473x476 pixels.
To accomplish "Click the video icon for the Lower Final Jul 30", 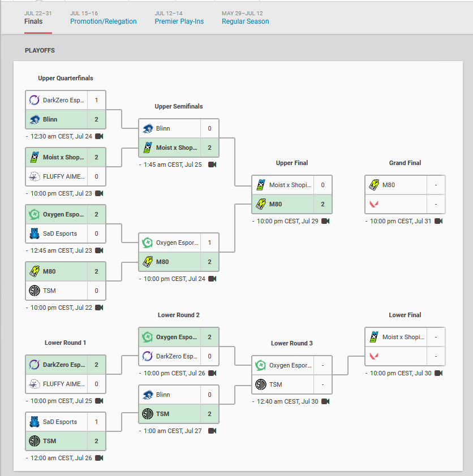I will click(438, 373).
